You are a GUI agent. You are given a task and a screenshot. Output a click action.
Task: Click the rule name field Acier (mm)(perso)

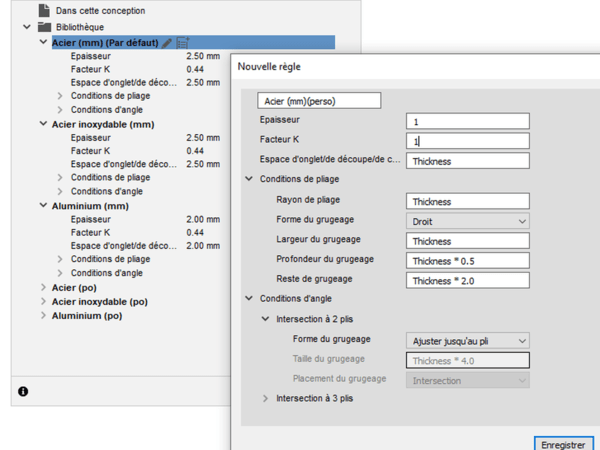coord(319,100)
